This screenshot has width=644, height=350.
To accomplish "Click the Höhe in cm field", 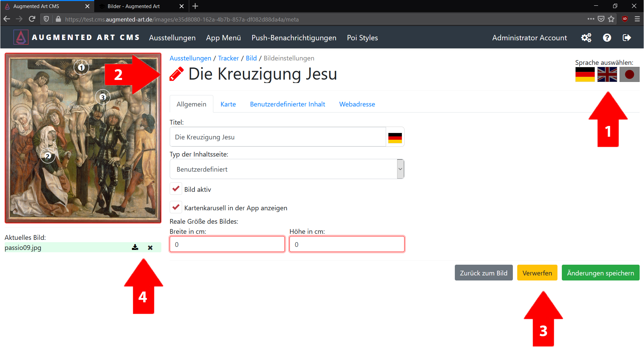I will point(347,244).
